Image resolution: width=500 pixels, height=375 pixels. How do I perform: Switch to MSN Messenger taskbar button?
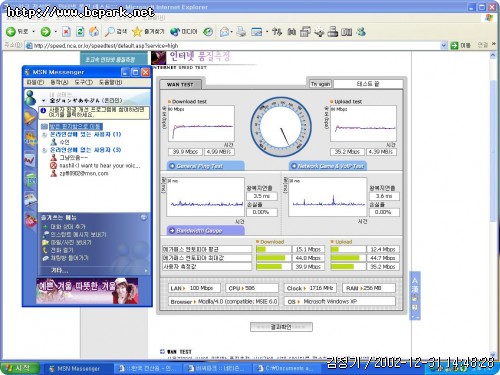(78, 368)
